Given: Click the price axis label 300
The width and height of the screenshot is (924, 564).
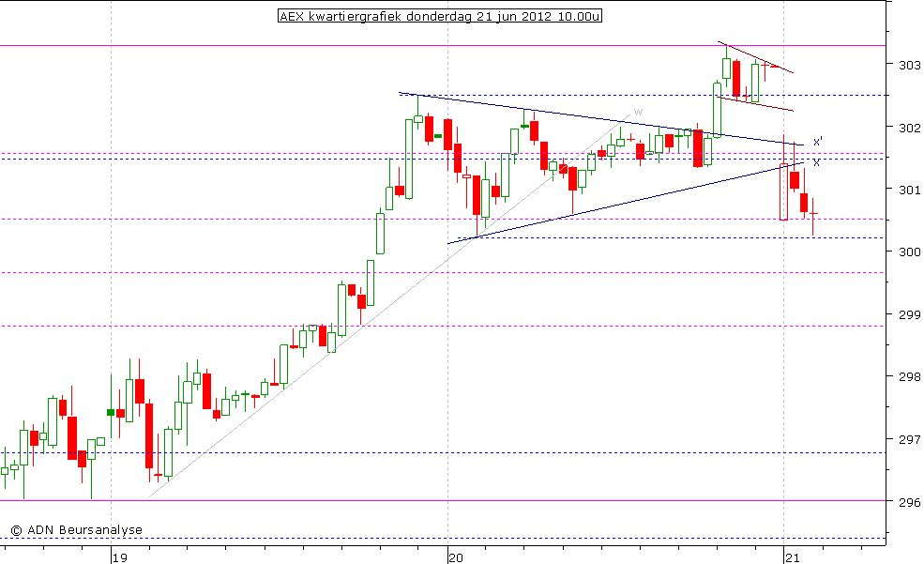Looking at the screenshot, I should coord(909,252).
